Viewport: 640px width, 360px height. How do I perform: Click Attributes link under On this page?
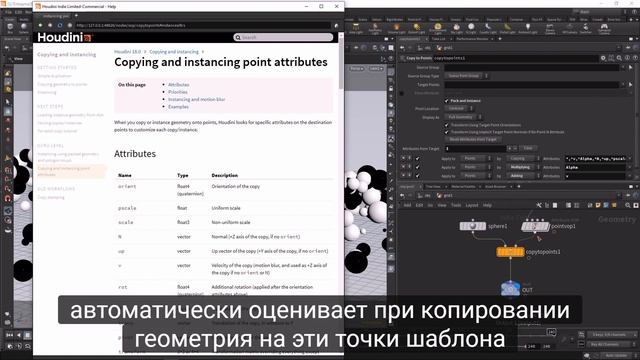178,84
